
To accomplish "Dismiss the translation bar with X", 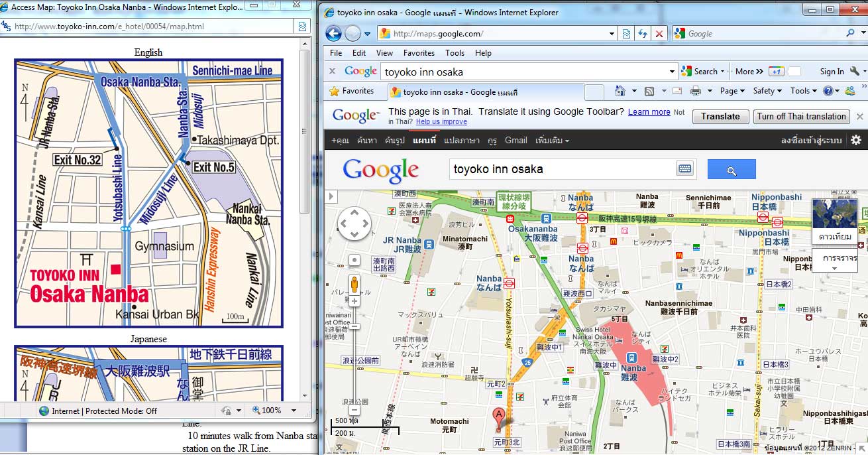I will [859, 116].
